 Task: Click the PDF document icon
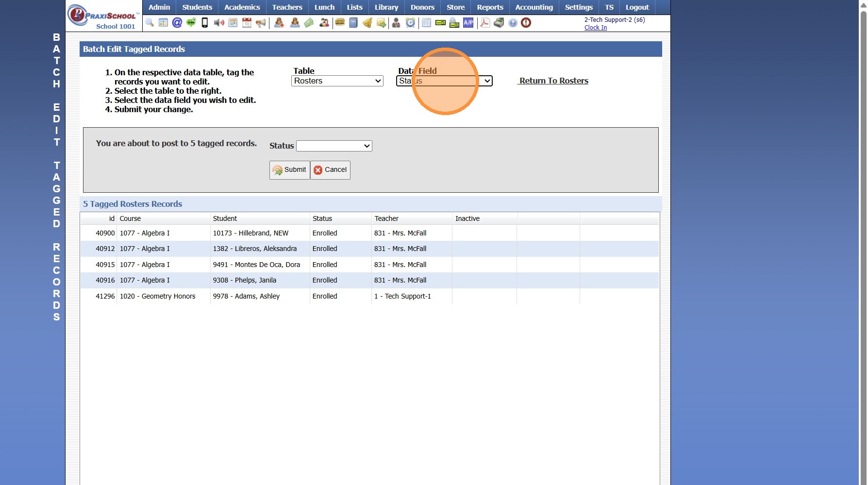pyautogui.click(x=485, y=23)
